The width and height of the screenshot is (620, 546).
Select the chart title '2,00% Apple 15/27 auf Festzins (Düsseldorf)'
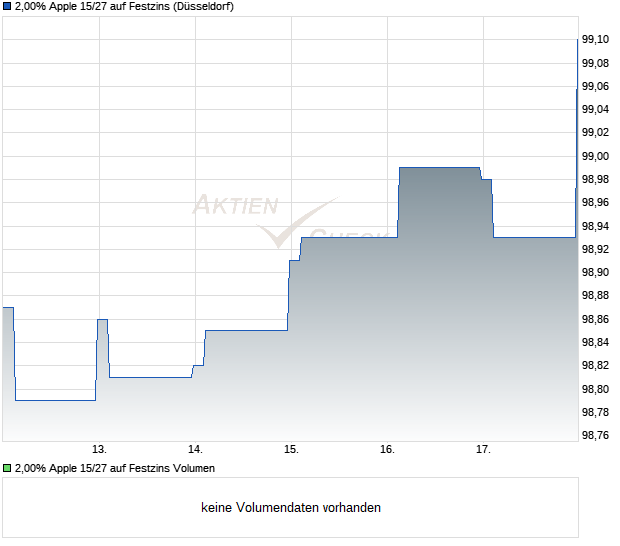[x=124, y=7]
